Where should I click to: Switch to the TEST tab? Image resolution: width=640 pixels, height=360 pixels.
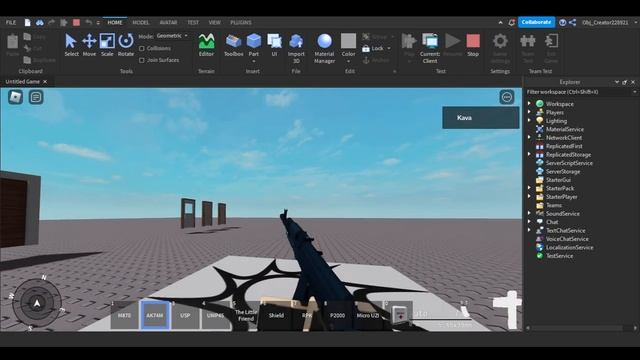click(x=193, y=22)
